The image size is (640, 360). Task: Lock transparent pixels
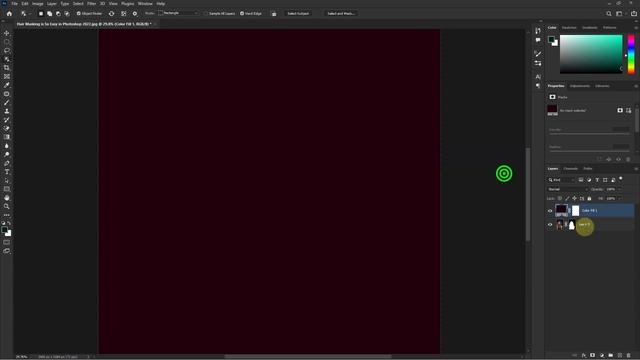(x=560, y=198)
